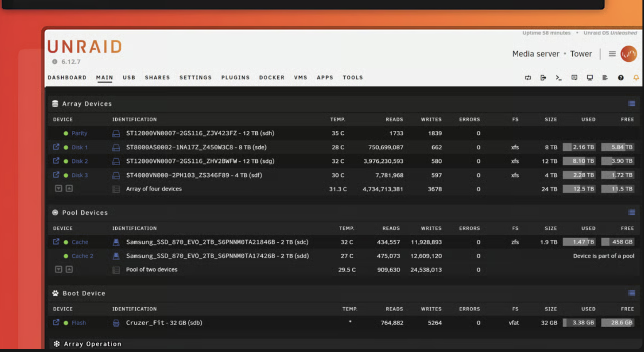The width and height of the screenshot is (644, 352).
Task: Click the Cache SSD drive icon
Action: coord(116,242)
